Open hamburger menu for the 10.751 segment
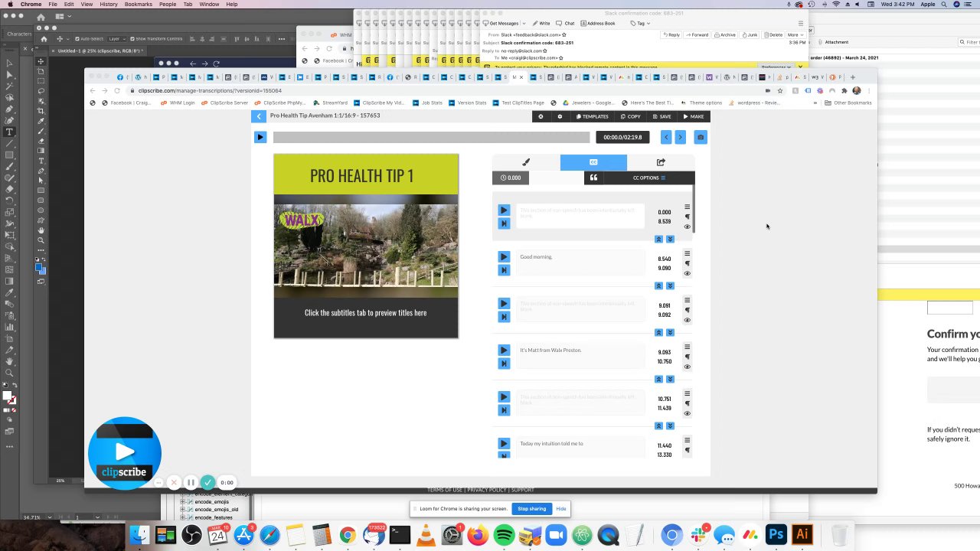 coord(687,394)
